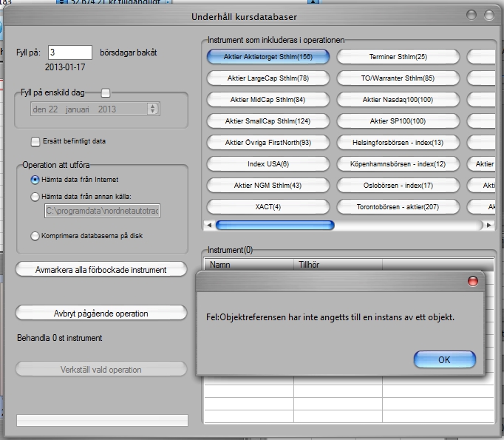Select Hämta data från Internet radio option

pyautogui.click(x=35, y=180)
